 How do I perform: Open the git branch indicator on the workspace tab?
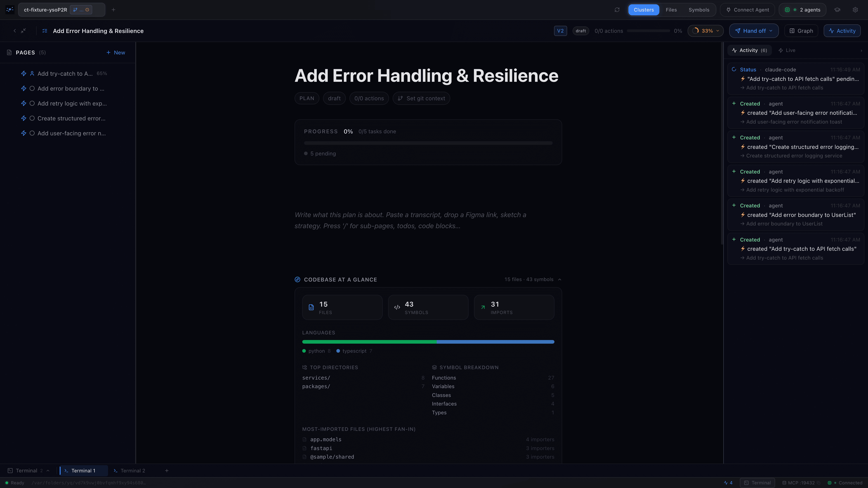tap(81, 10)
